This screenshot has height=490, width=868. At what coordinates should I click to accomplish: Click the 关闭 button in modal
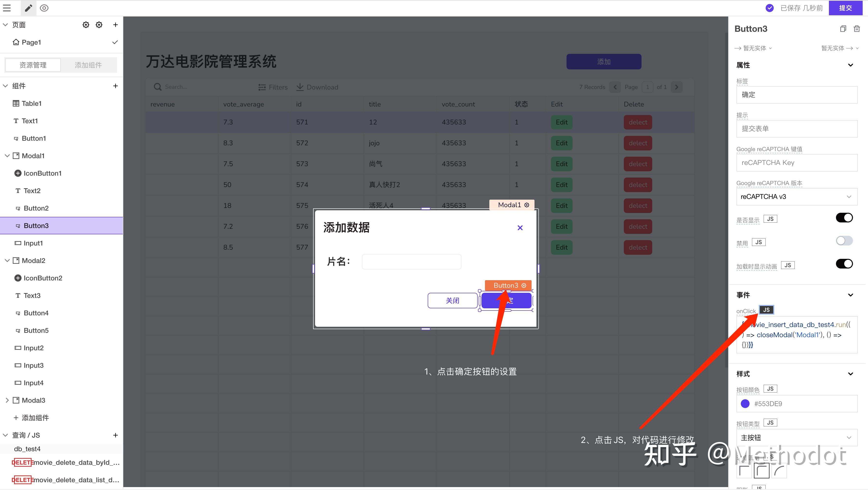point(452,300)
